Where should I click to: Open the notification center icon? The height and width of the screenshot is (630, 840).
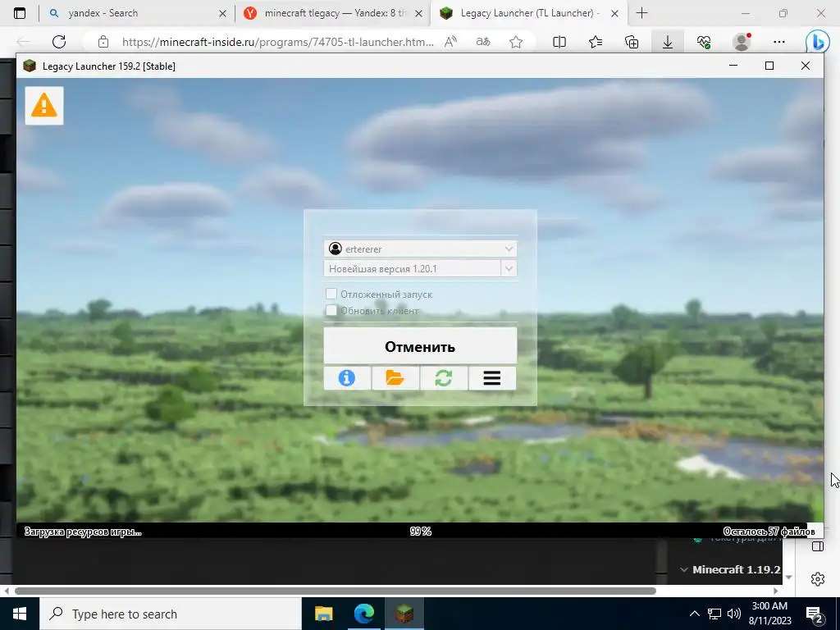(815, 614)
